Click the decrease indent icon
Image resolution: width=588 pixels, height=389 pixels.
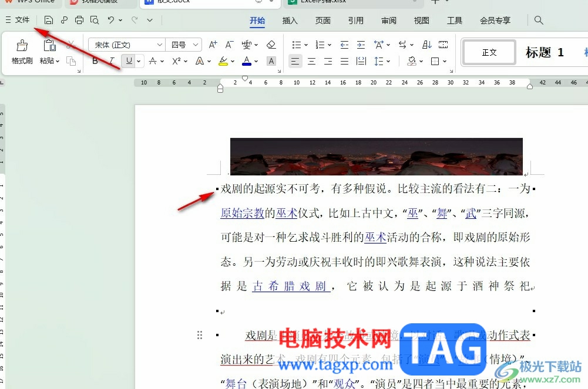point(344,45)
